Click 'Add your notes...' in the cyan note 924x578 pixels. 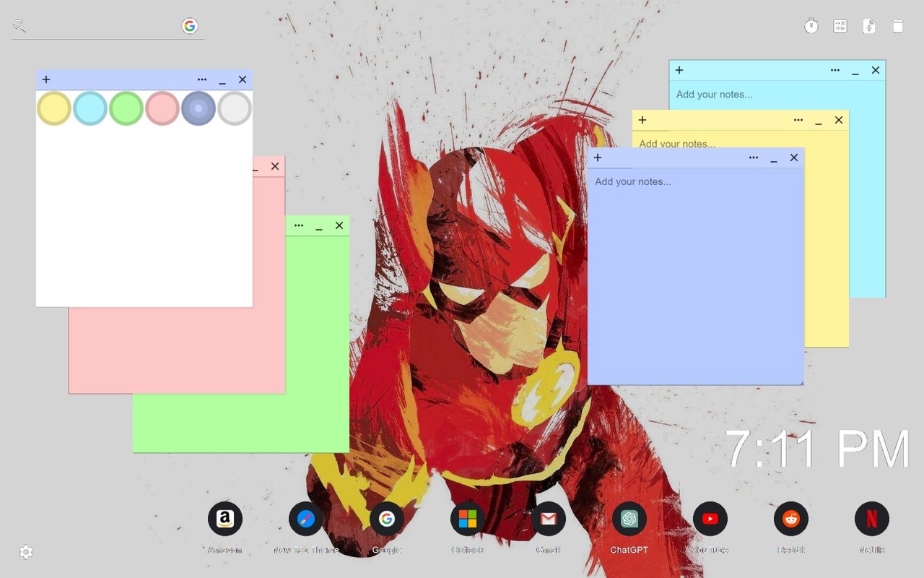pyautogui.click(x=714, y=95)
